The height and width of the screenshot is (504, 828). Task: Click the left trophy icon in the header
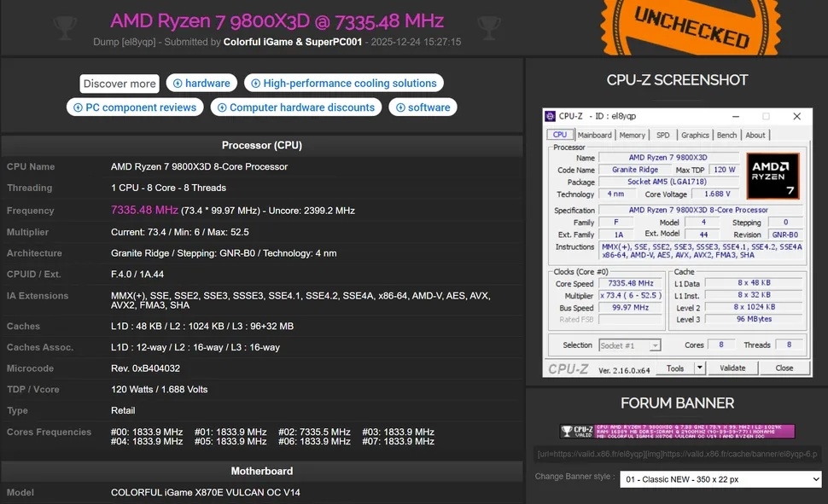(65, 26)
